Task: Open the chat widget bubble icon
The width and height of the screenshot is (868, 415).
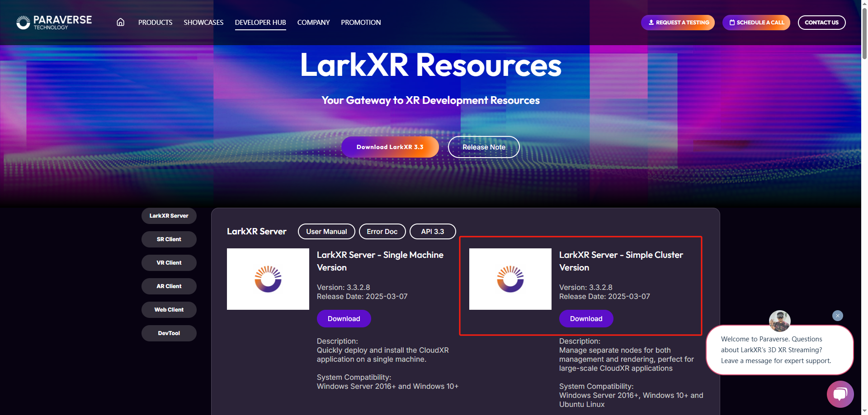Action: tap(840, 394)
